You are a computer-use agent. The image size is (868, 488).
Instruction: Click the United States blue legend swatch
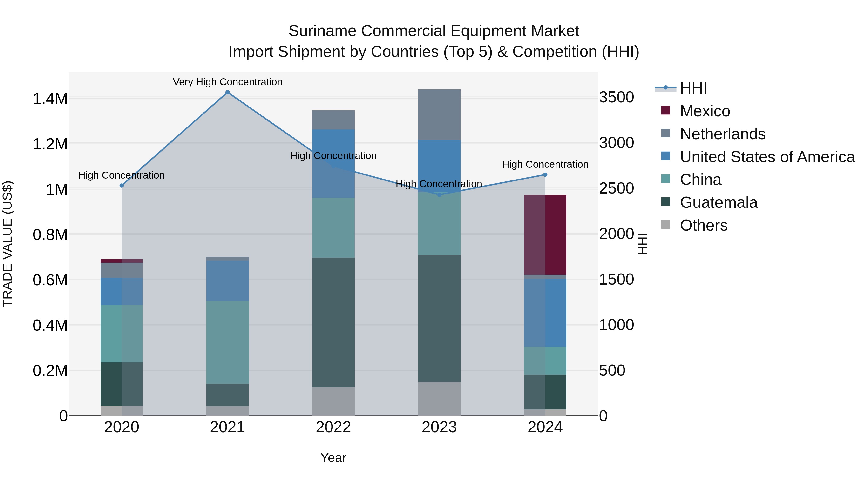point(665,156)
